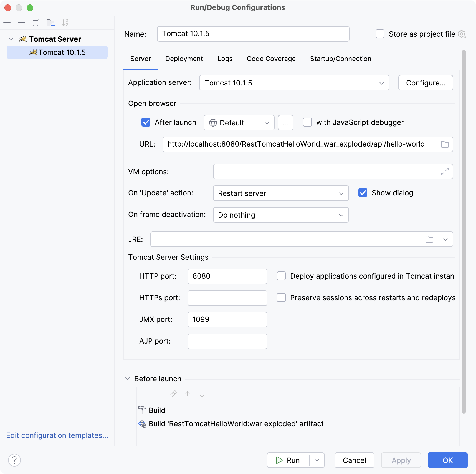Move Before launch task down

click(x=202, y=394)
